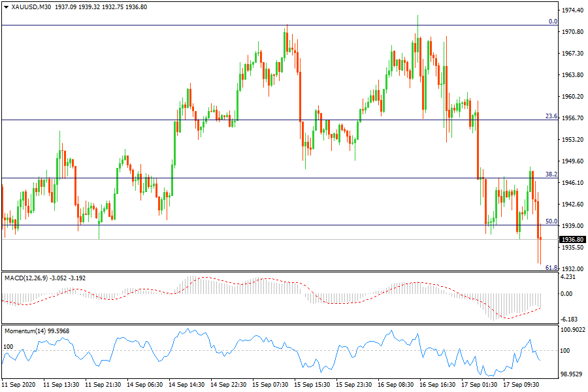Click the 1953.20 price axis value
This screenshot has height=392, width=588.
(572, 140)
